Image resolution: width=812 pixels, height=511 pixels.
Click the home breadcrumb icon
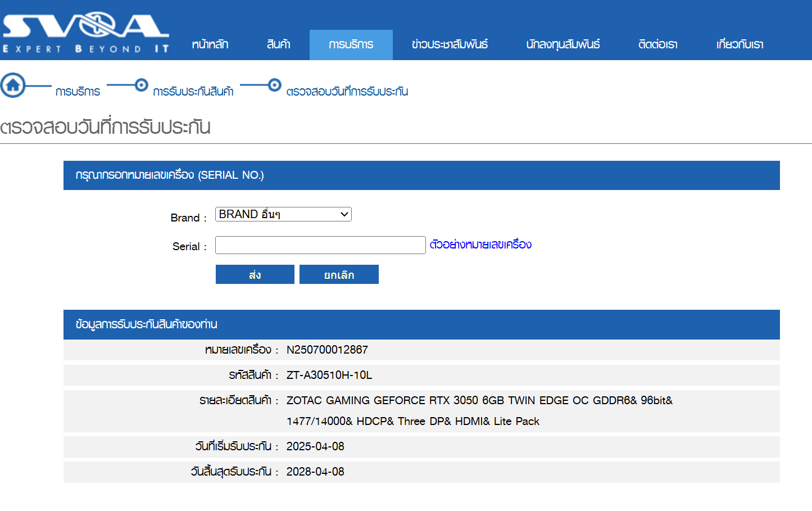(13, 85)
